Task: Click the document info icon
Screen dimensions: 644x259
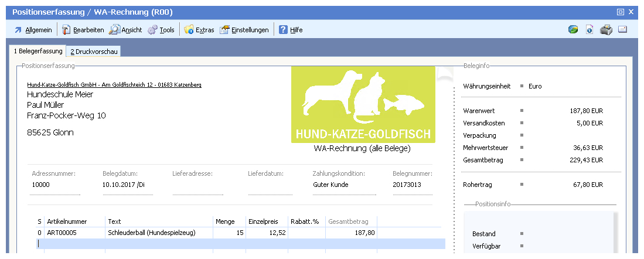Action: click(x=590, y=30)
